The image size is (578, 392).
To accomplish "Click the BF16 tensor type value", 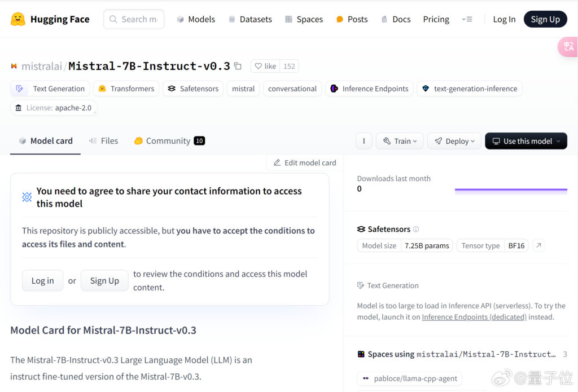I will [516, 245].
